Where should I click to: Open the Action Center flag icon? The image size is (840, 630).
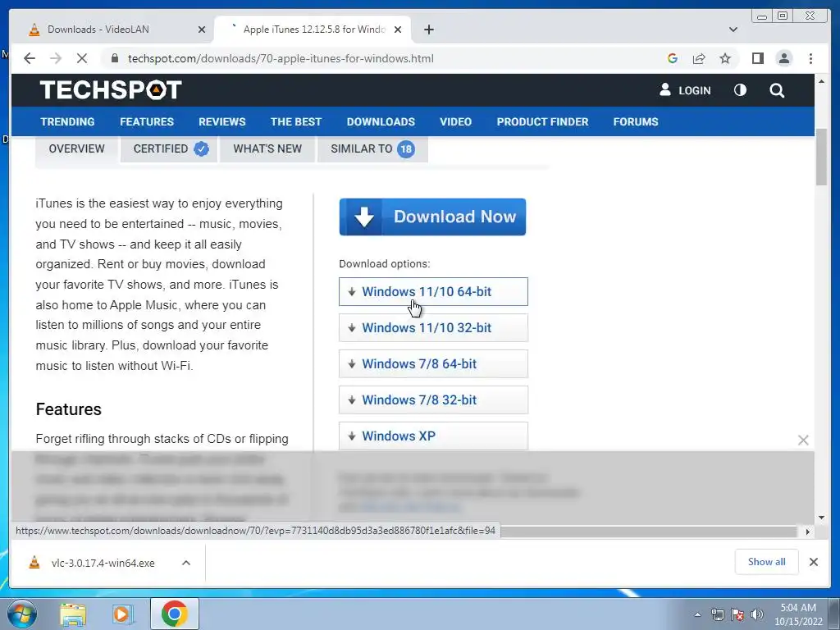pos(737,614)
